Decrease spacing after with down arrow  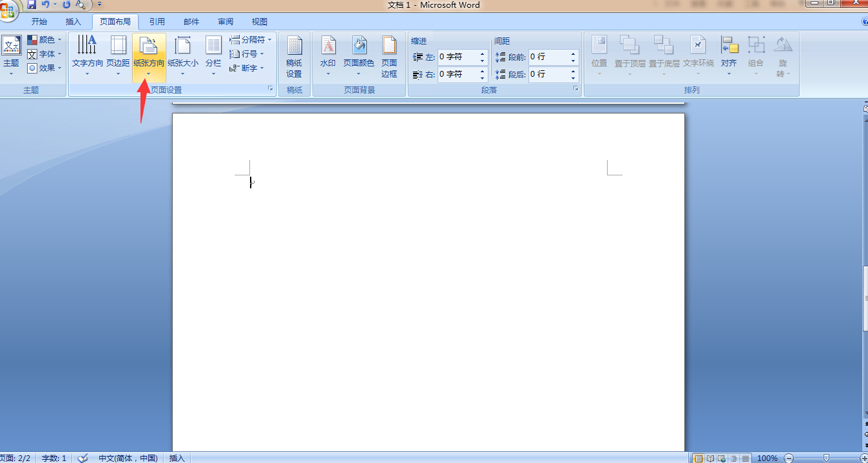574,78
